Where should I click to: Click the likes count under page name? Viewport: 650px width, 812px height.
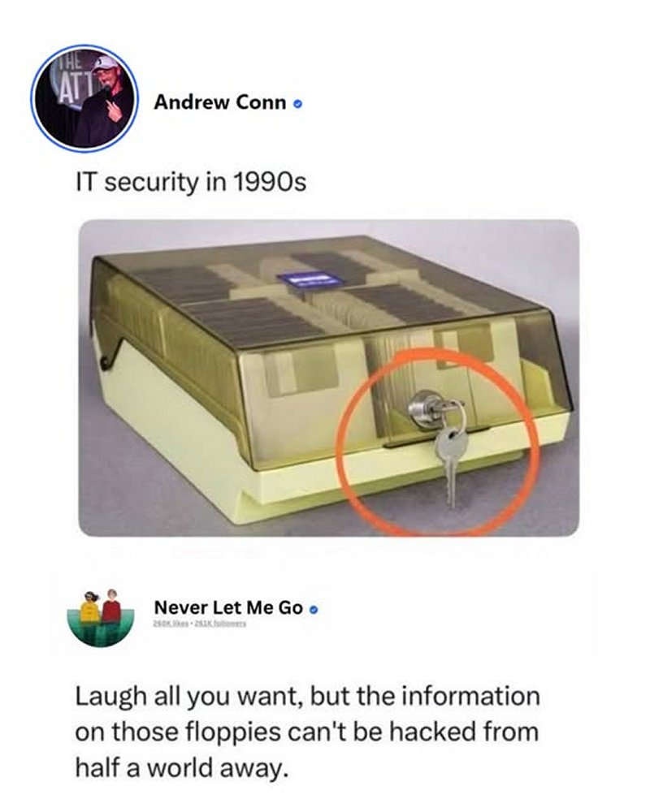click(171, 624)
